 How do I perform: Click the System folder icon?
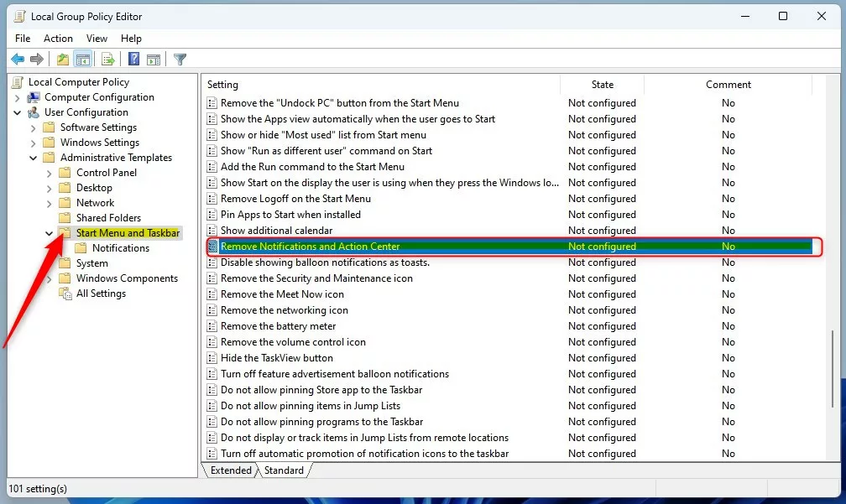(65, 263)
